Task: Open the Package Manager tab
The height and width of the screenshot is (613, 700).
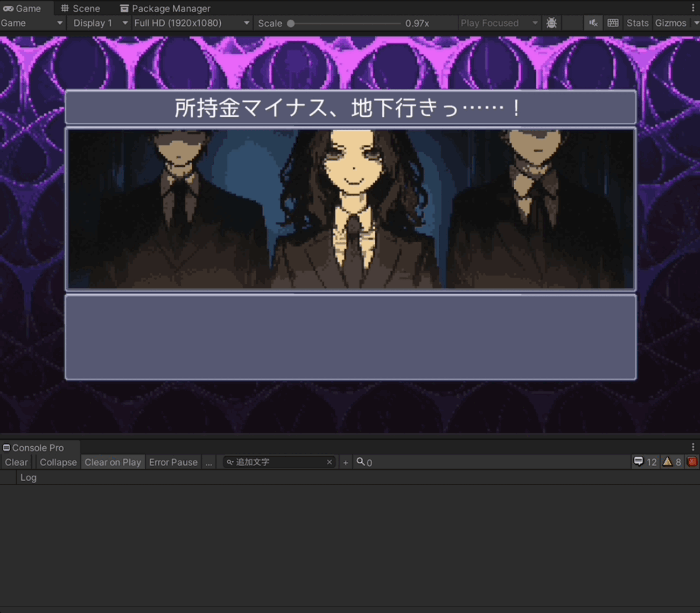Action: 165,8
